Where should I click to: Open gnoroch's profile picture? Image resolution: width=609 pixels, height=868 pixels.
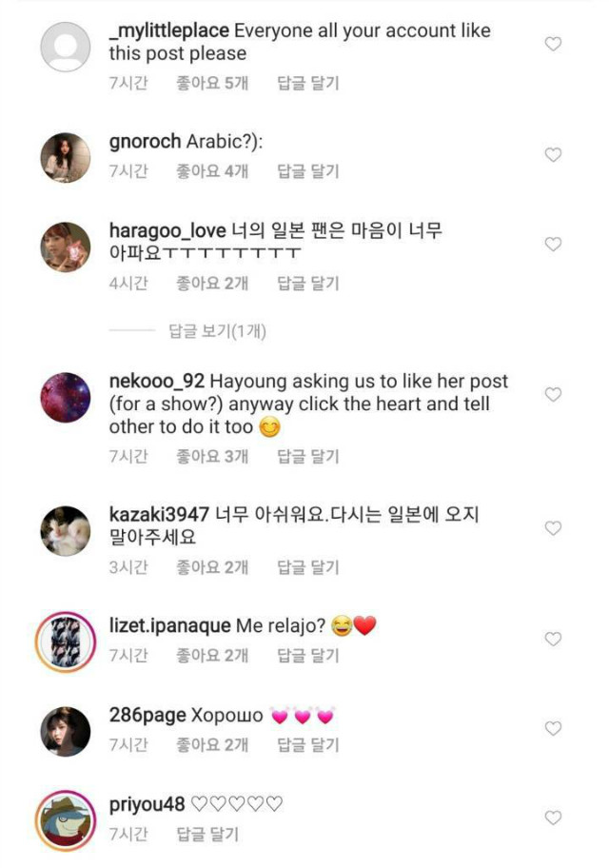[67, 157]
